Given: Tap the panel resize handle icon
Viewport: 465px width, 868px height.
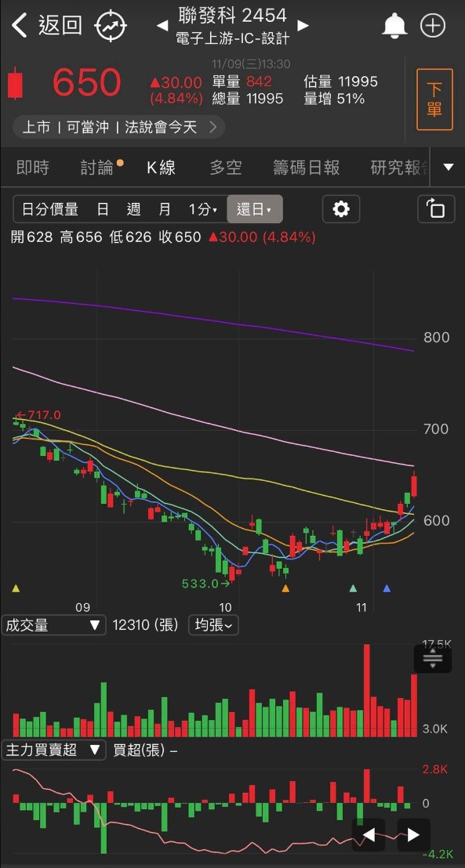Looking at the screenshot, I should coord(433,660).
